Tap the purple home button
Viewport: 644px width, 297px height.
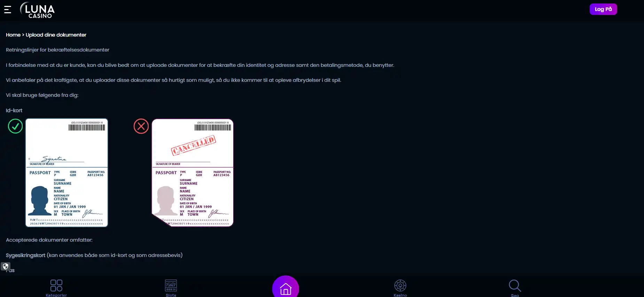285,287
